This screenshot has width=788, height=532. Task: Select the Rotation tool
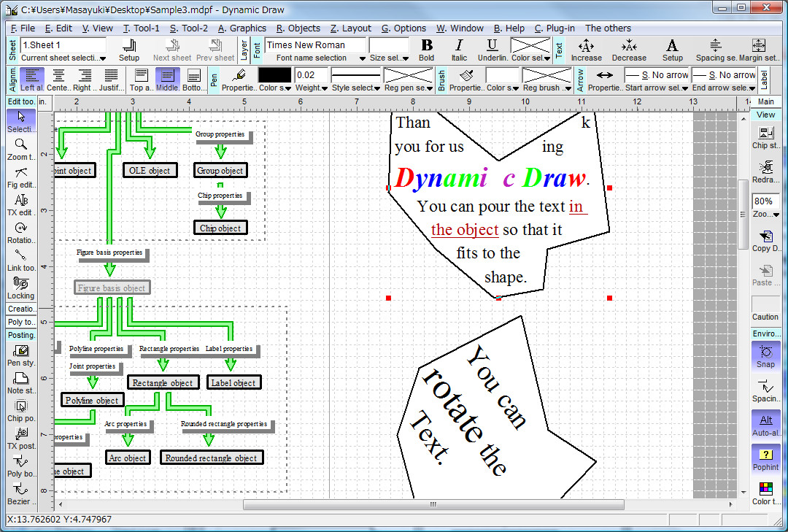[21, 233]
